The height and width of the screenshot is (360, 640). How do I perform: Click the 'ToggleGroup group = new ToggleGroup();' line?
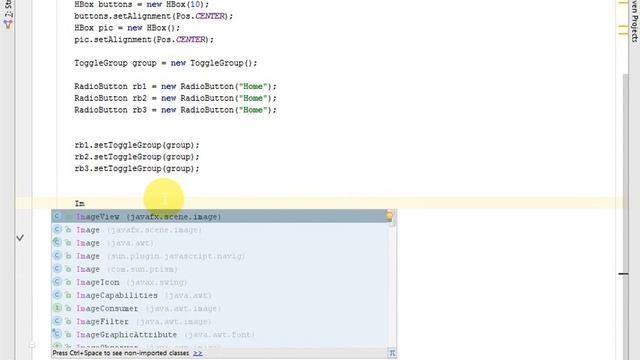coord(166,63)
